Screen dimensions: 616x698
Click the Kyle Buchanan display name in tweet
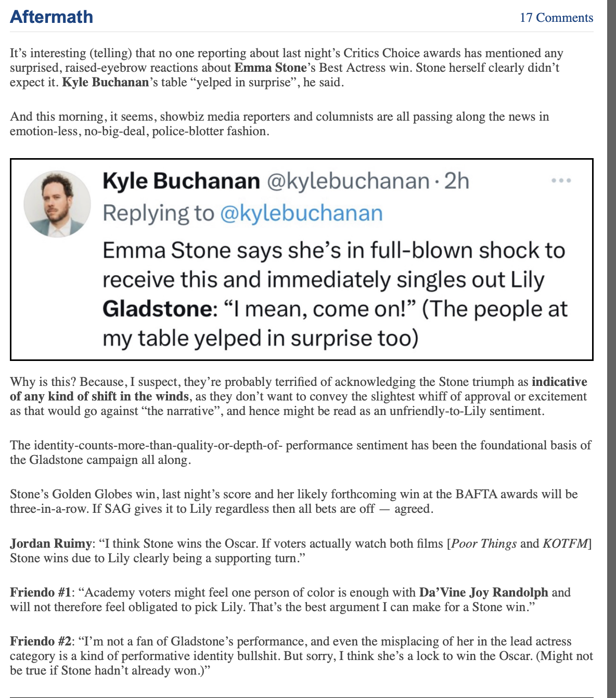click(181, 181)
